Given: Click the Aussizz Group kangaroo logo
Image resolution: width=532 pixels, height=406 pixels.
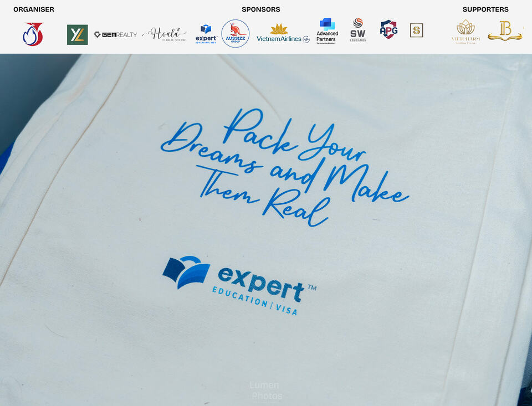Looking at the screenshot, I should 236,33.
